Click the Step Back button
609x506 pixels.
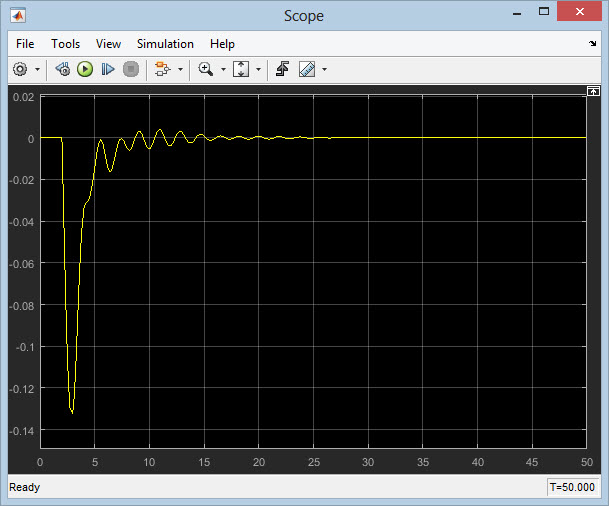63,70
